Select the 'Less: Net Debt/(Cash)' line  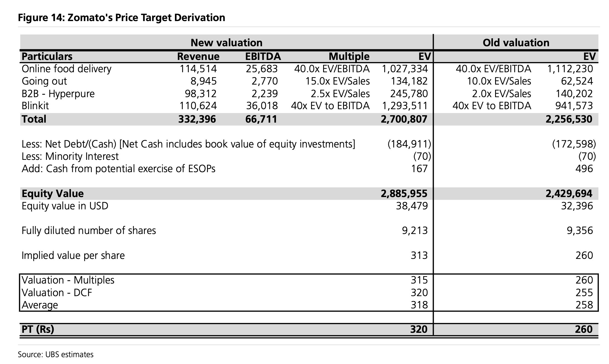188,144
